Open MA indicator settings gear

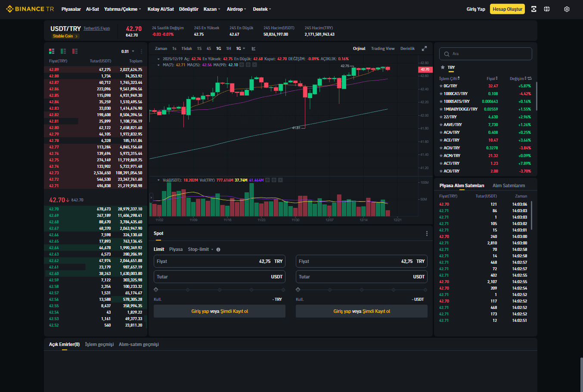(248, 65)
